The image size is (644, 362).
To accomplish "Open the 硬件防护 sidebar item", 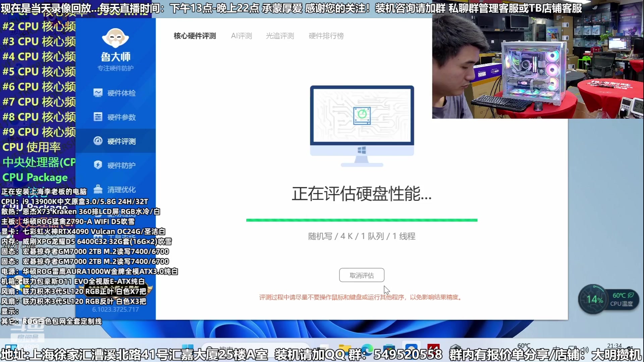I will click(x=115, y=165).
